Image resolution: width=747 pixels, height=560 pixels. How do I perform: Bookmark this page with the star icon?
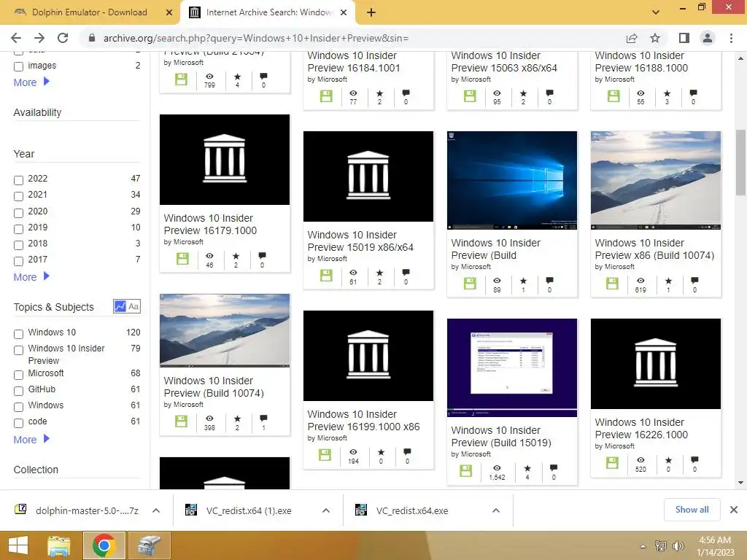655,38
